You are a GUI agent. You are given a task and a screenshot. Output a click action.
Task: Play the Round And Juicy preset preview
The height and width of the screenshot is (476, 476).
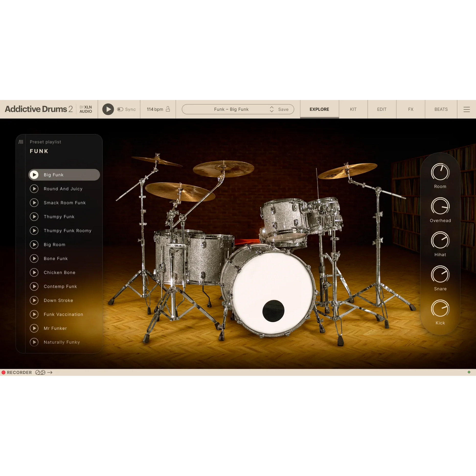34,189
